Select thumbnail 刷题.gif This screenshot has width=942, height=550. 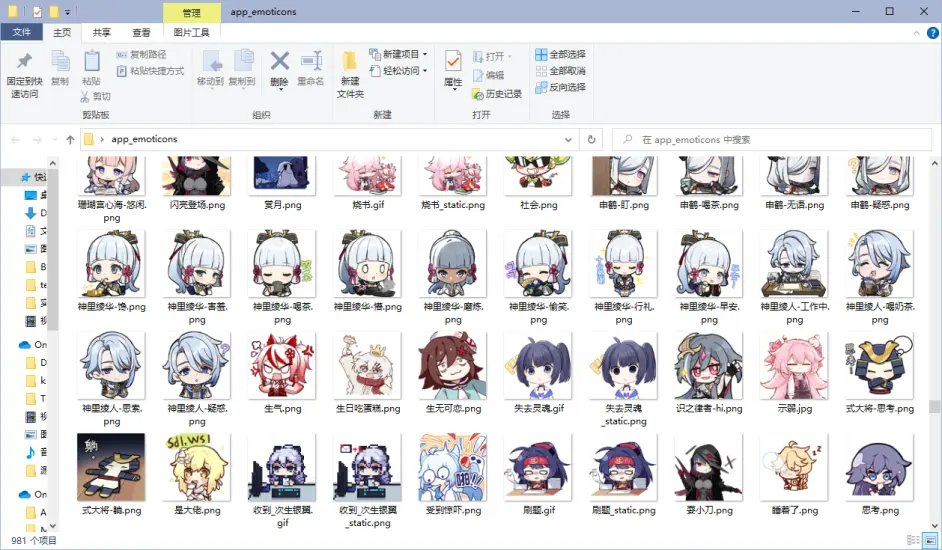click(538, 468)
